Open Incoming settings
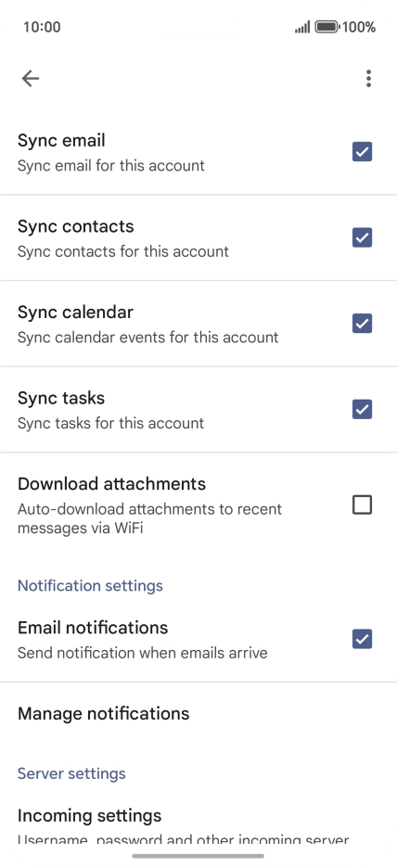Viewport: 397px width, 868px height. click(x=198, y=825)
